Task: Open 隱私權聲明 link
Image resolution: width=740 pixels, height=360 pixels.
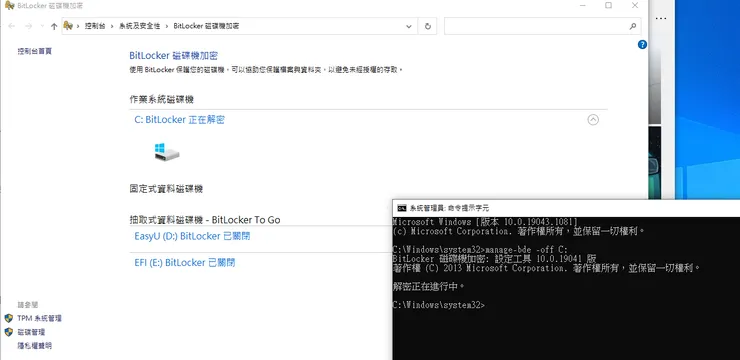Action: click(x=34, y=346)
